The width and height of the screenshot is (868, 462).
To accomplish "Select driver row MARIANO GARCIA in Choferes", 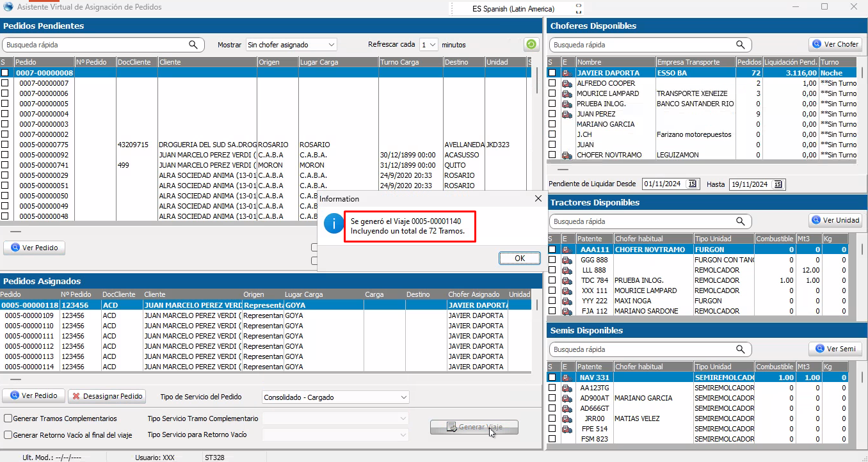I will 702,124.
